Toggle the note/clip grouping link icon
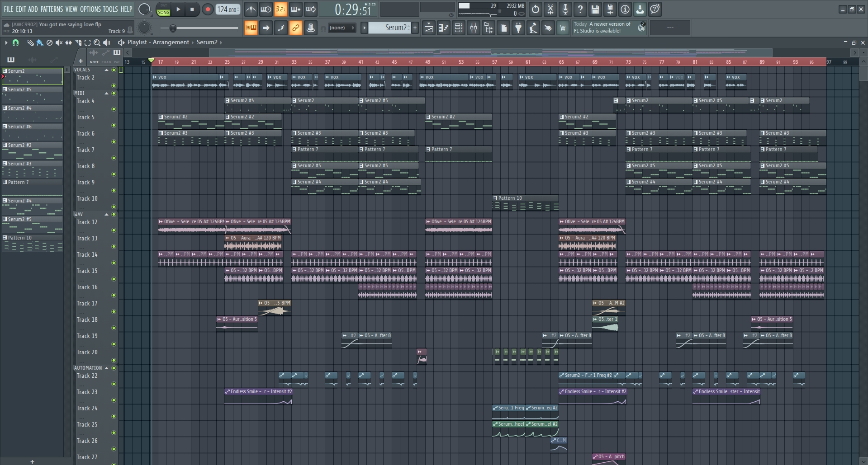The width and height of the screenshot is (868, 465). [x=295, y=28]
